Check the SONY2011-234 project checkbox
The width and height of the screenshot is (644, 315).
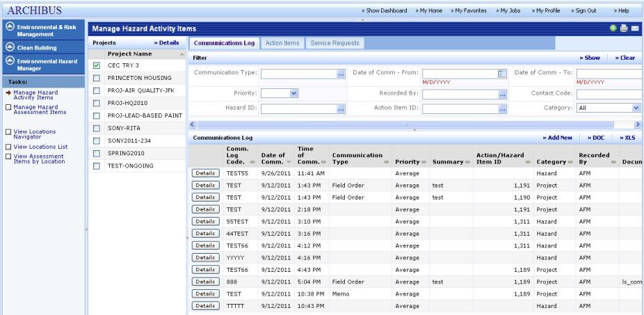(x=97, y=141)
